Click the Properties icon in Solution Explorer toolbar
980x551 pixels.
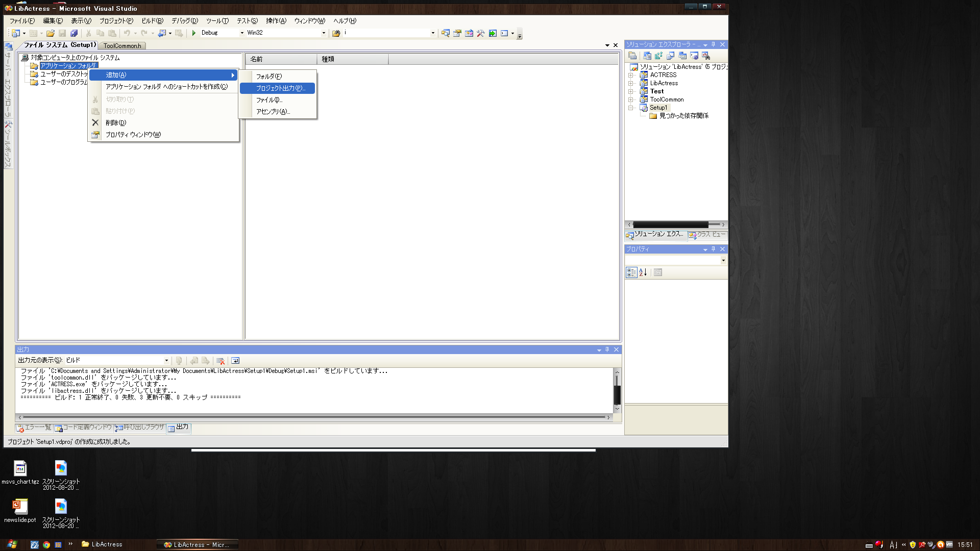(x=632, y=56)
